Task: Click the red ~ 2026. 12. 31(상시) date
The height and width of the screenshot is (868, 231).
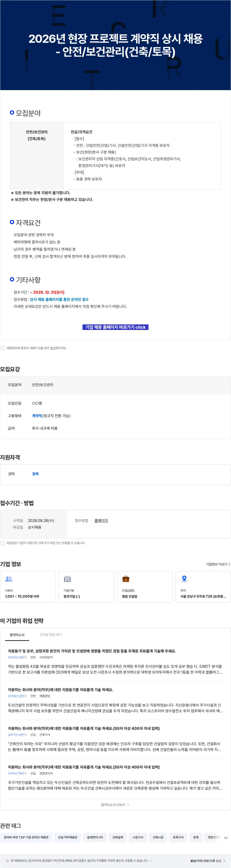Action: (x=47, y=292)
